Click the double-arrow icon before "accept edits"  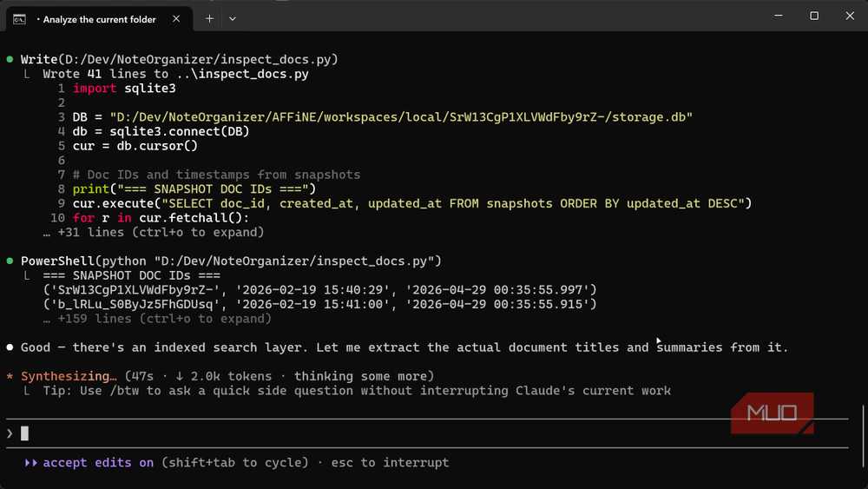(31, 463)
